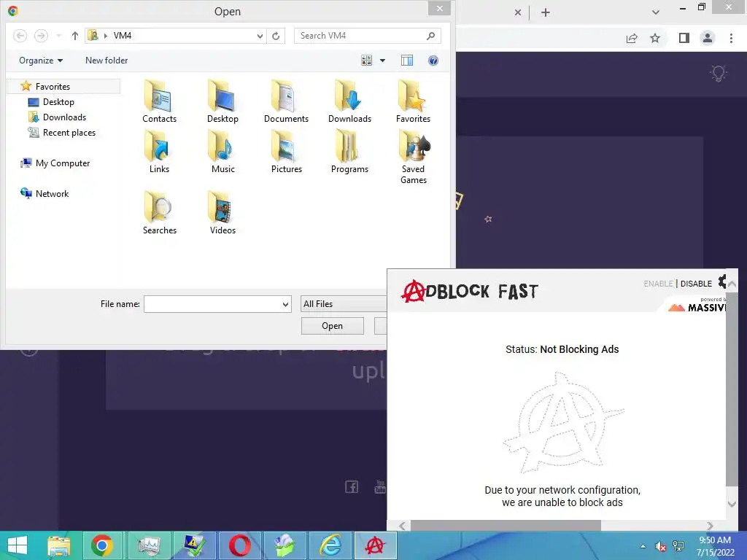Click New folder button
Screen dimensions: 747x560
point(107,61)
